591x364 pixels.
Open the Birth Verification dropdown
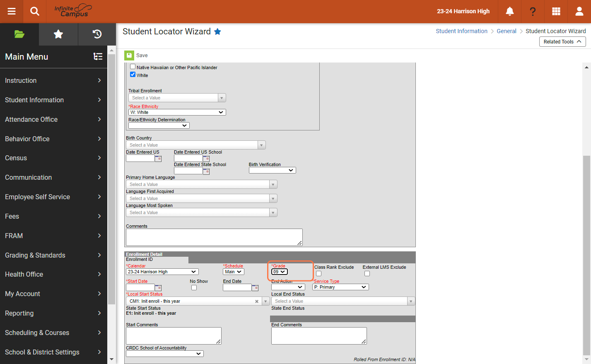[x=273, y=170]
